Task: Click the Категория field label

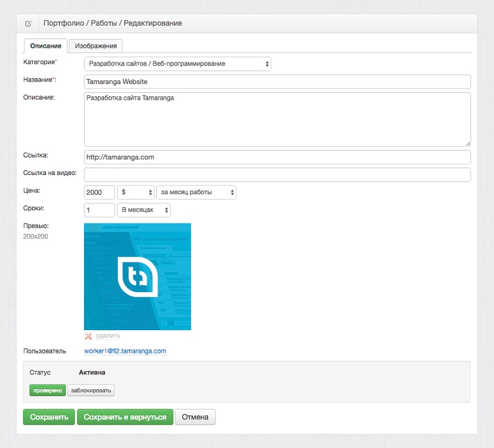Action: click(x=40, y=62)
